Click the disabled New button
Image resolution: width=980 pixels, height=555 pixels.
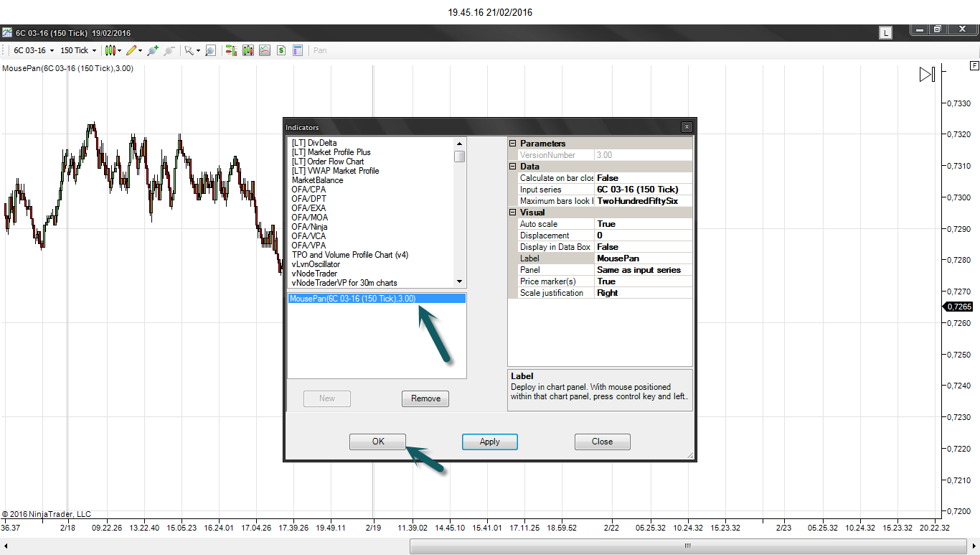(x=327, y=398)
